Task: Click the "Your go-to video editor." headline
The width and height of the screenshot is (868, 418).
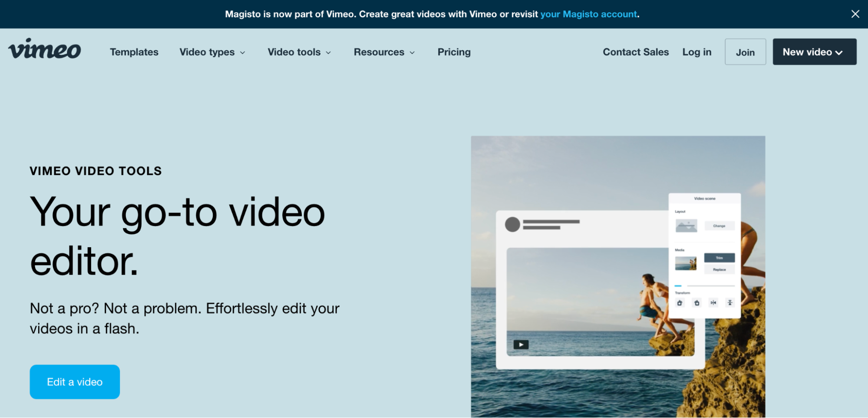Action: click(x=177, y=236)
